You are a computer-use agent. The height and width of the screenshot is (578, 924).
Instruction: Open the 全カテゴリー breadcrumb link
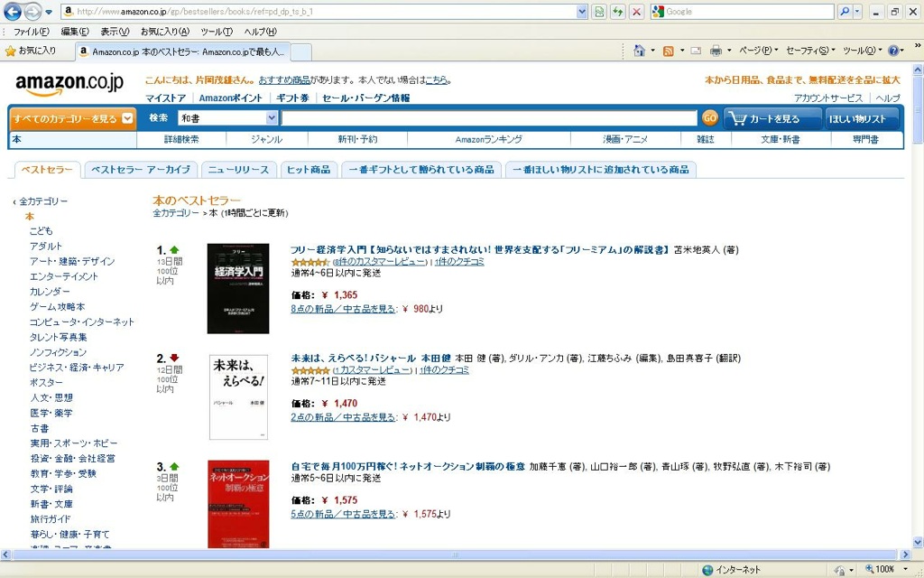[176, 213]
